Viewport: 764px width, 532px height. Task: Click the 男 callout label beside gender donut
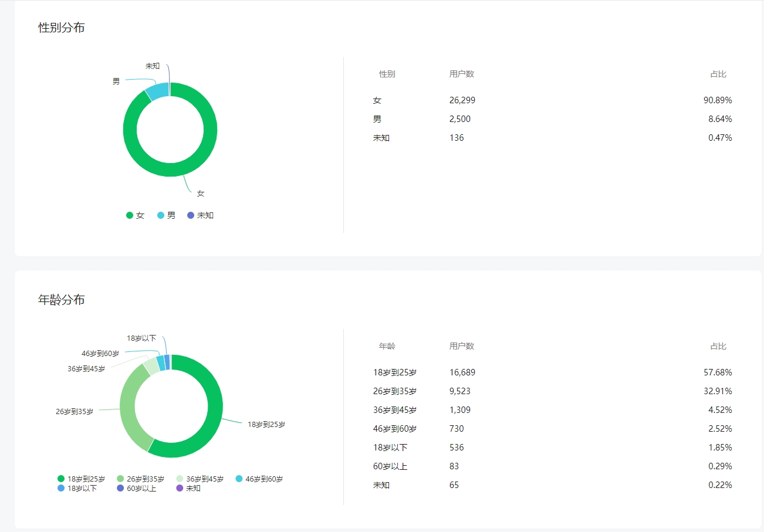pos(116,82)
